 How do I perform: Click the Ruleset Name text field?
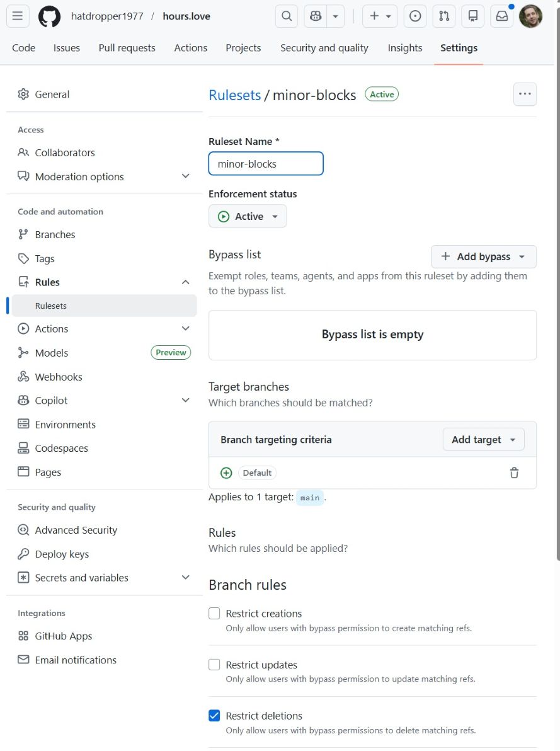(266, 164)
